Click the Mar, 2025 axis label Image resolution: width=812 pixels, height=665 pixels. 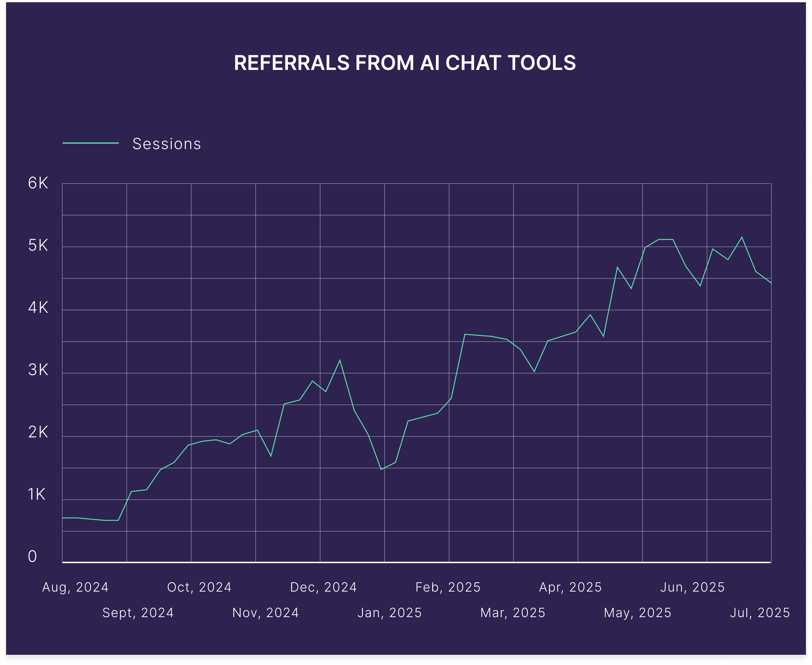pos(513,613)
